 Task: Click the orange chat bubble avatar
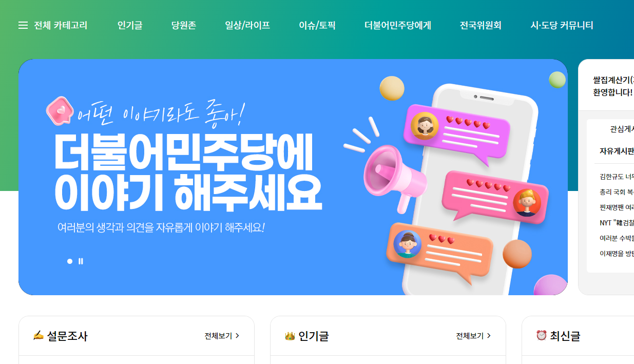click(x=407, y=244)
